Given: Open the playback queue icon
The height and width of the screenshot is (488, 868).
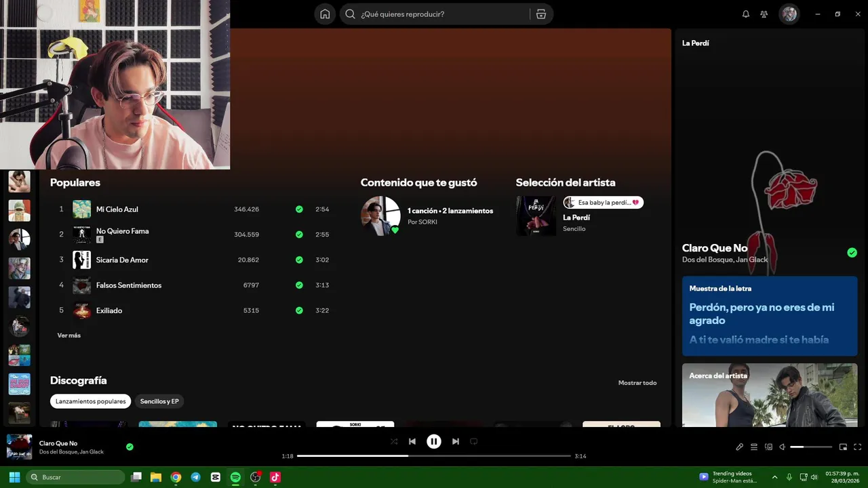Looking at the screenshot, I should [x=754, y=447].
